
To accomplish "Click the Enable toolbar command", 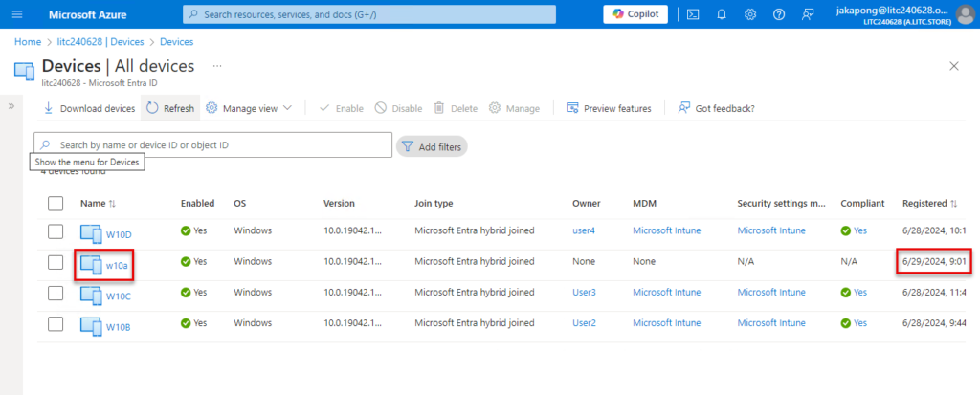I will [342, 108].
